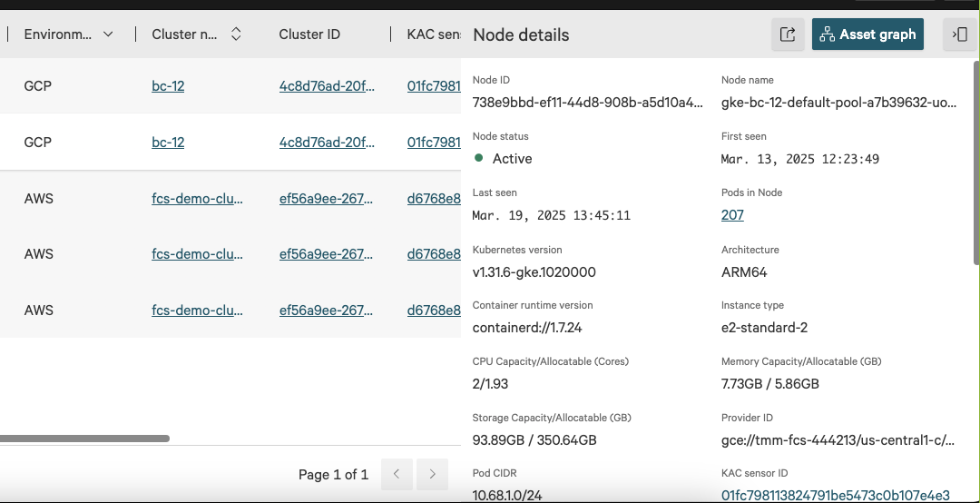The height and width of the screenshot is (503, 980).
Task: Click the ARM64 architecture value
Action: tap(744, 272)
